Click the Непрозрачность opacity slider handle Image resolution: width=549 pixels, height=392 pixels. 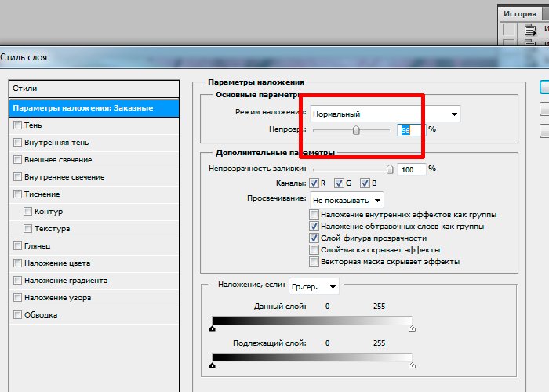(356, 130)
